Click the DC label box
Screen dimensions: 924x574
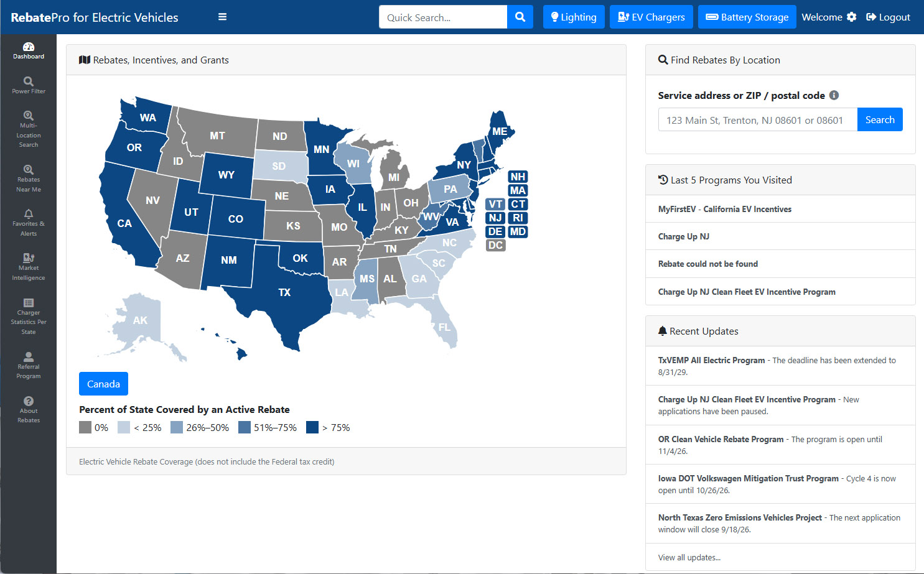(x=495, y=245)
